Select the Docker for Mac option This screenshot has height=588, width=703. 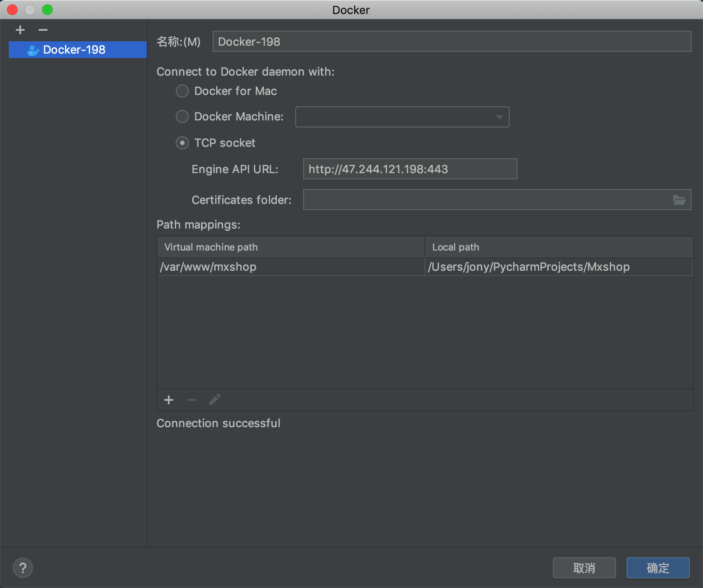tap(182, 91)
